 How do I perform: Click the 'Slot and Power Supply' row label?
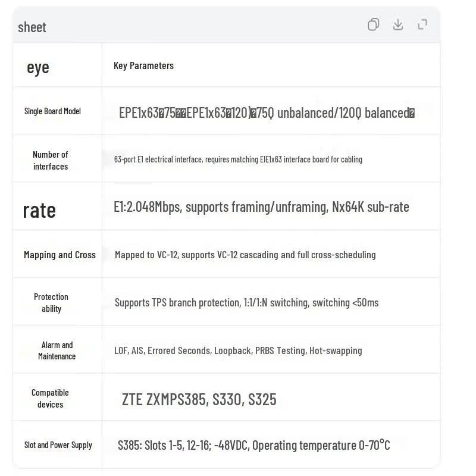point(58,445)
